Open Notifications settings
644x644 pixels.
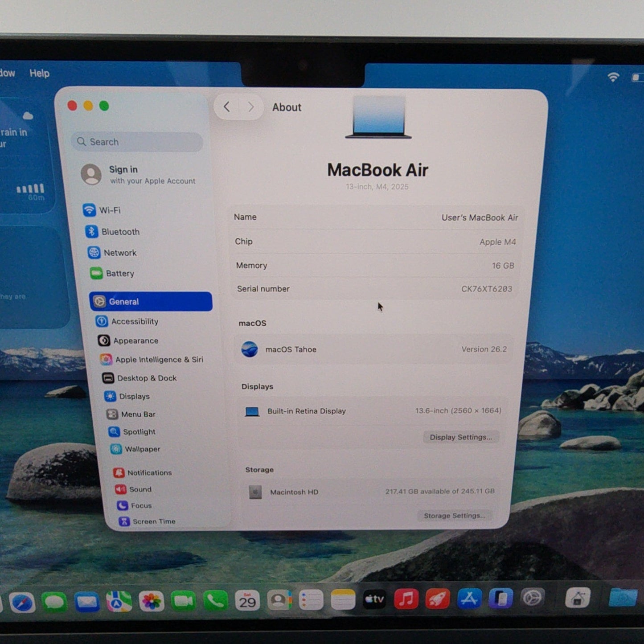[x=143, y=472]
